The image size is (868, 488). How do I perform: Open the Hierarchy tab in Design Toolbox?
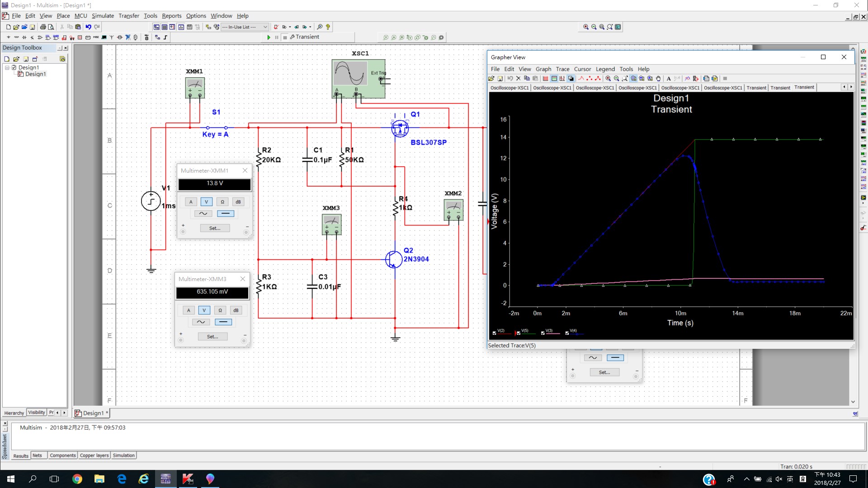coord(14,413)
